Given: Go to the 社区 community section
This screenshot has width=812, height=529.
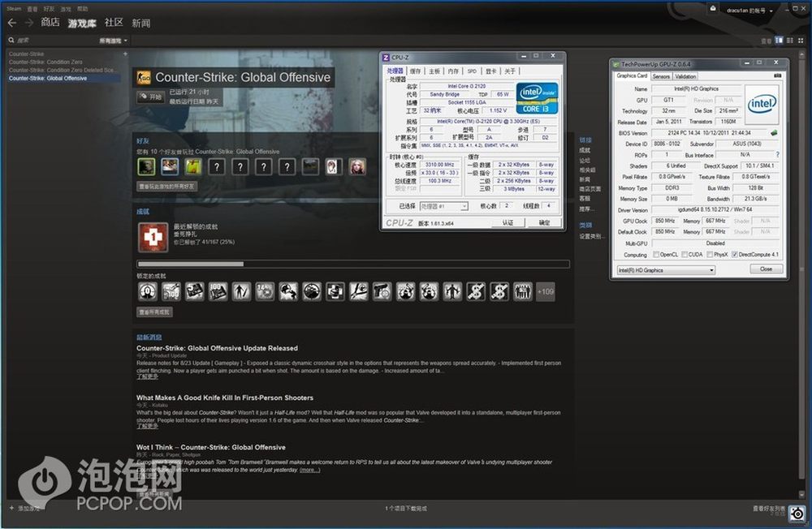Looking at the screenshot, I should click(x=114, y=22).
